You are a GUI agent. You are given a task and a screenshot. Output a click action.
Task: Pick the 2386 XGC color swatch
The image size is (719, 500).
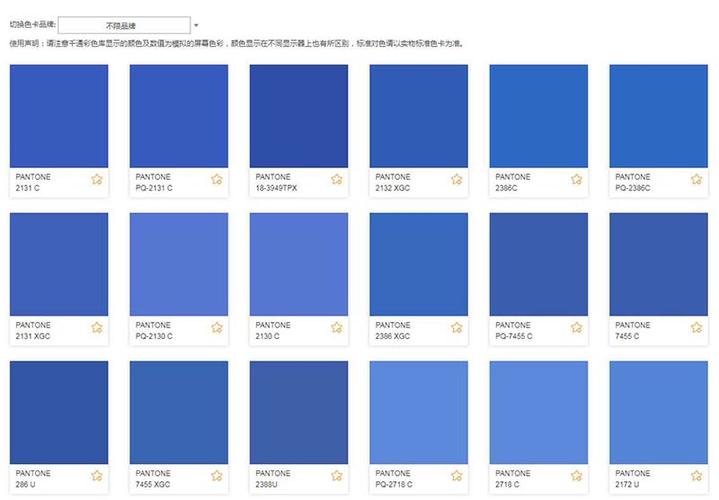(419, 264)
